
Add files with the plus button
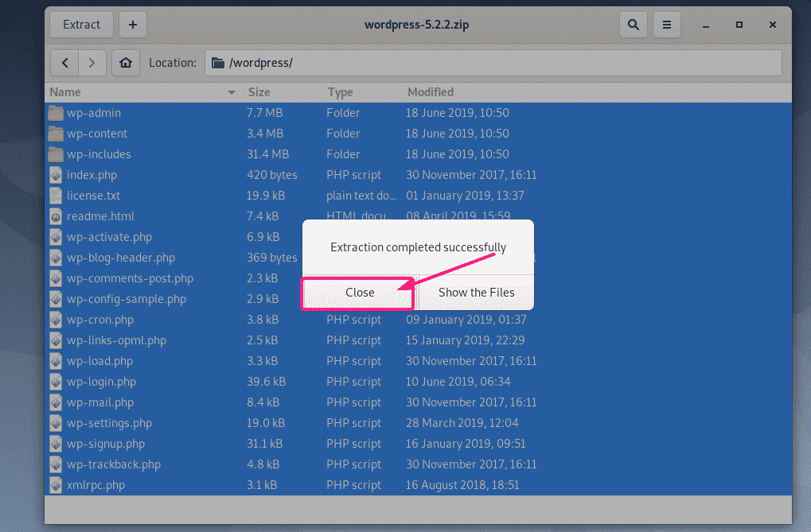tap(133, 25)
